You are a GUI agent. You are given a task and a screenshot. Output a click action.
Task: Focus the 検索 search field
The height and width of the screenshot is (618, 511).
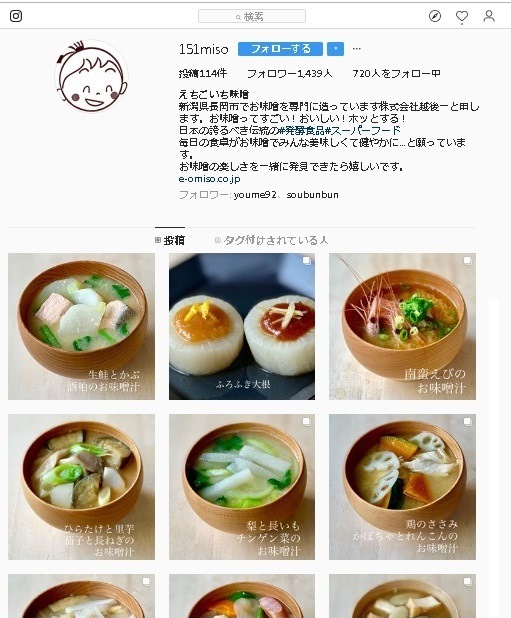click(x=252, y=17)
